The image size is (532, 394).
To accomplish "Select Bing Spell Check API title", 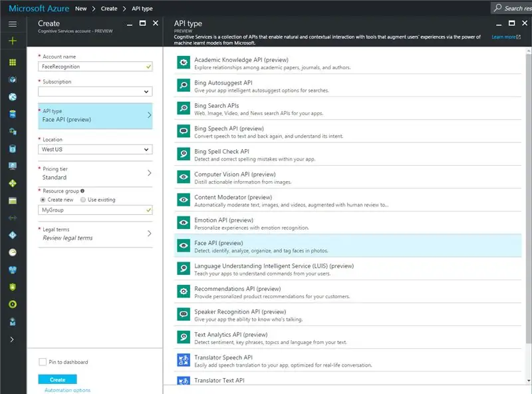I will (x=221, y=152).
